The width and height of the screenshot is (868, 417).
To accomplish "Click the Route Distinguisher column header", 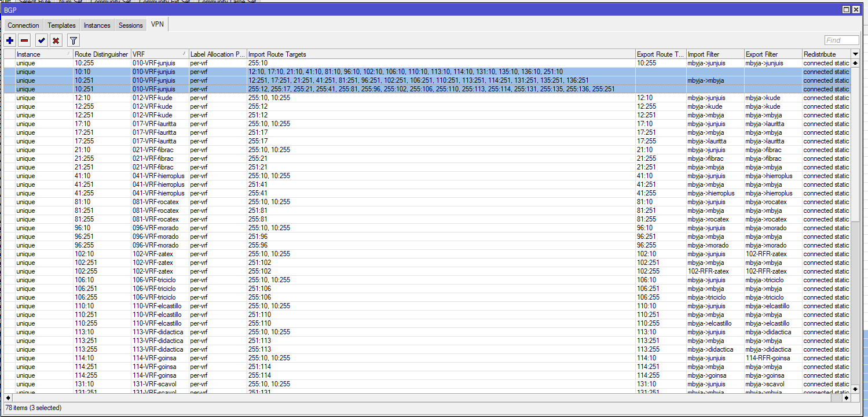I will pos(101,54).
